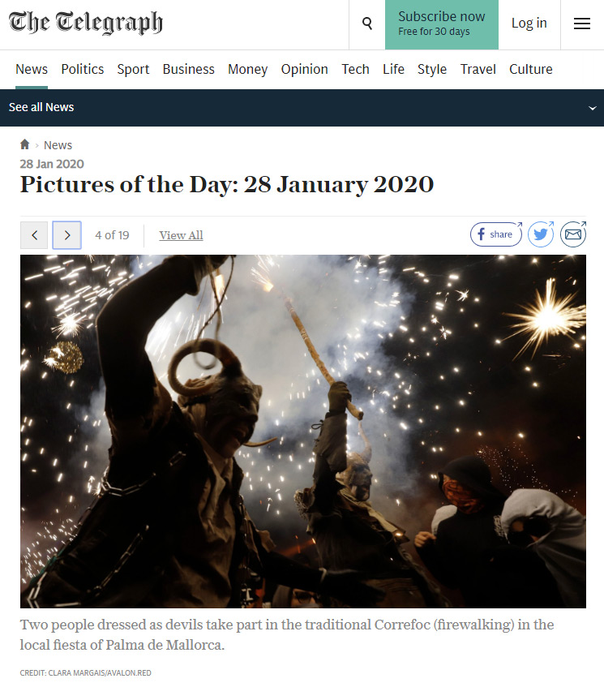Viewport: 604px width, 700px height.
Task: Select the Culture menu item
Action: pyautogui.click(x=531, y=69)
